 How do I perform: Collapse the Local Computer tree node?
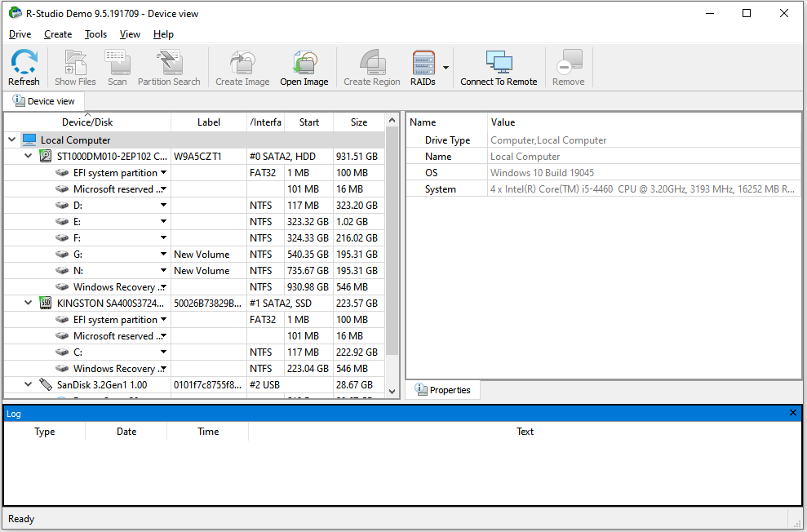click(11, 140)
